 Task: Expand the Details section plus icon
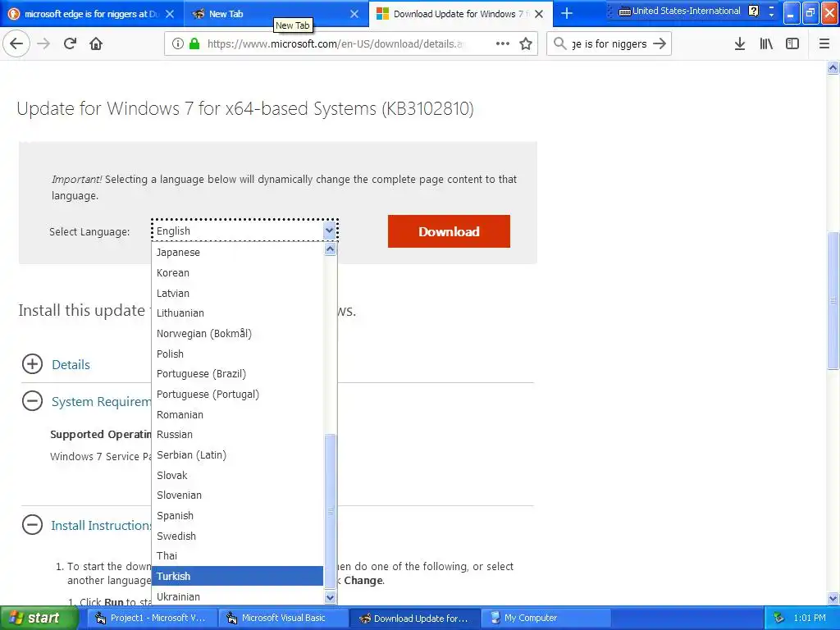click(32, 363)
